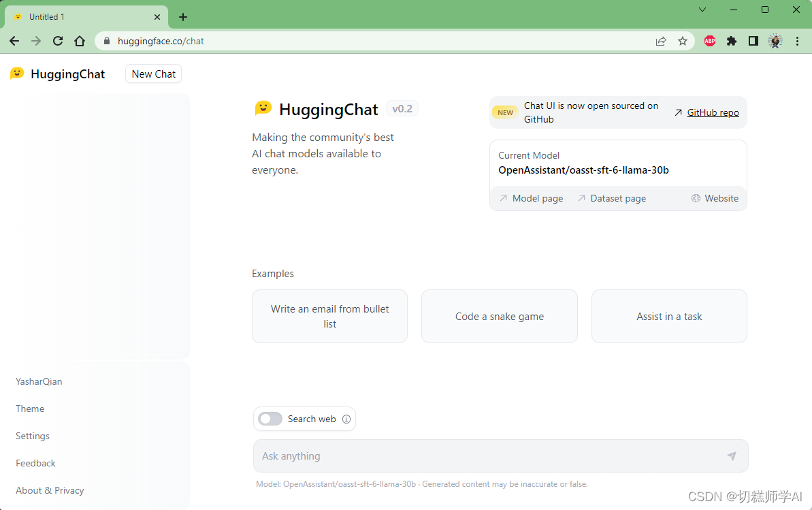Open the GitHub repo link
Screen dimensions: 812x510
pyautogui.click(x=713, y=112)
